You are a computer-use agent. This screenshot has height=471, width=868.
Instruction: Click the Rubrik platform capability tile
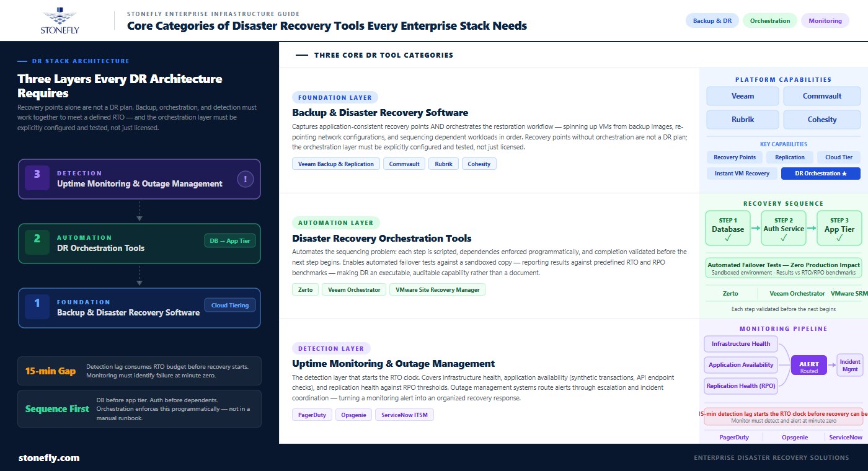pos(743,120)
